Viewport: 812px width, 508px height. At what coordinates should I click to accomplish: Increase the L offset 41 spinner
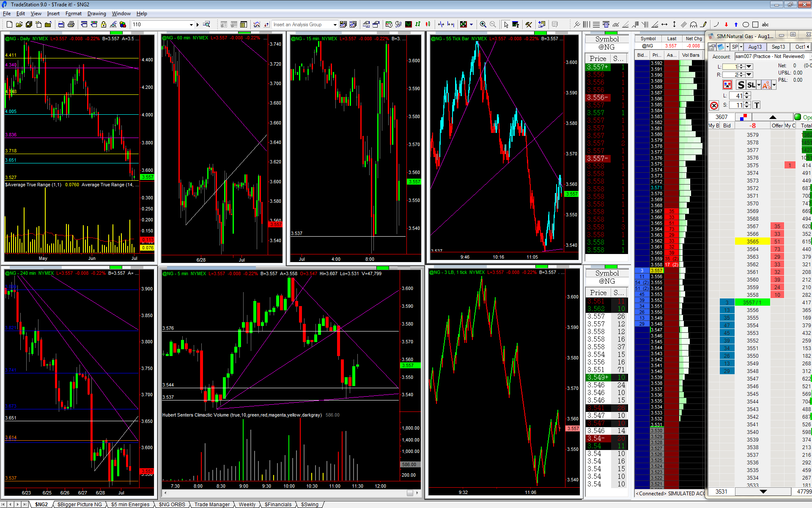tap(747, 94)
